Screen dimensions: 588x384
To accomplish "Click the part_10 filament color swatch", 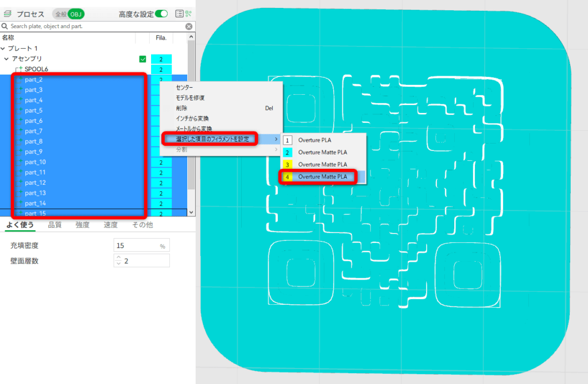I will 161,162.
